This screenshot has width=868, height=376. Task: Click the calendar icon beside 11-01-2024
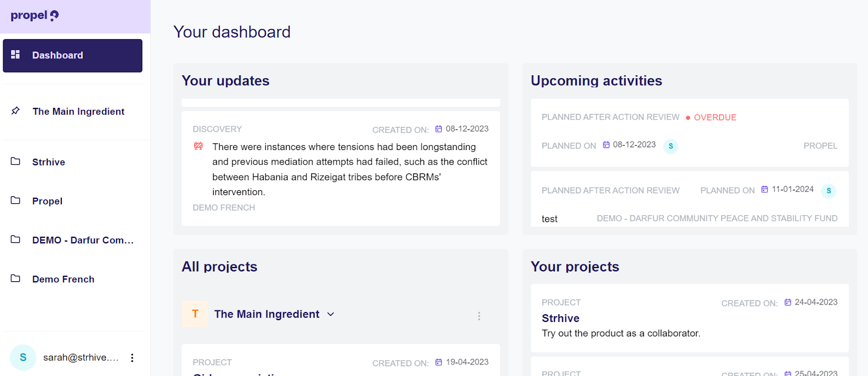(764, 190)
